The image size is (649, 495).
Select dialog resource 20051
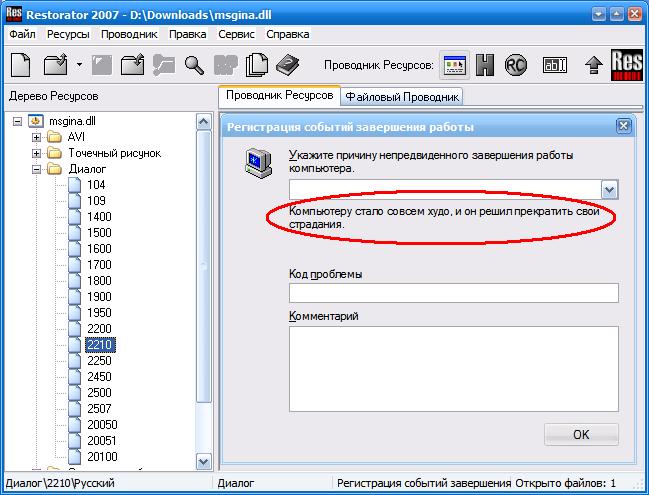[102, 441]
